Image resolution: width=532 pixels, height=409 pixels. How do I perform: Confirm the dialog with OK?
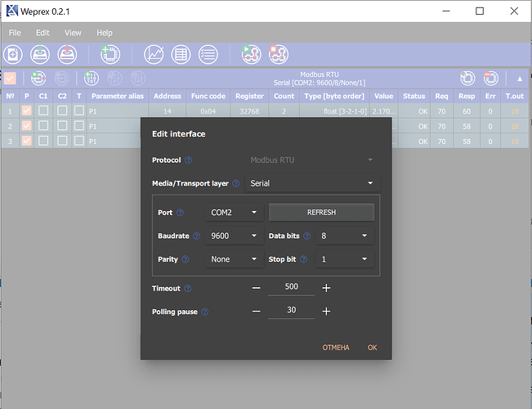(372, 348)
